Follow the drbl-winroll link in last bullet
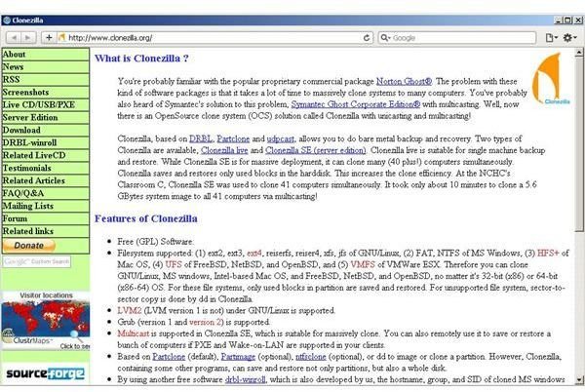This screenshot has width=585, height=392. tap(246, 379)
